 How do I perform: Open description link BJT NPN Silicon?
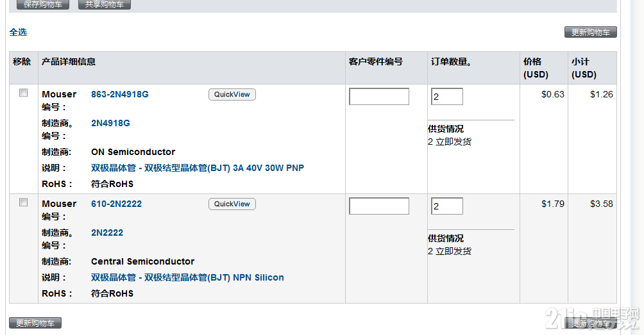click(x=187, y=277)
